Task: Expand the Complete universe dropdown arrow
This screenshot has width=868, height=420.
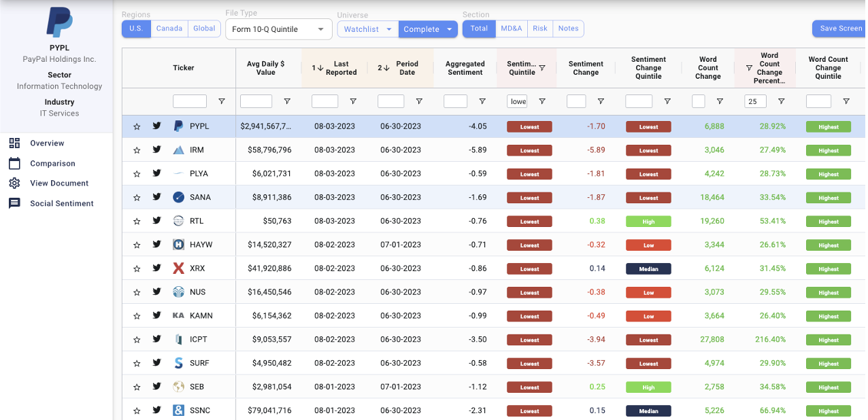Action: [450, 29]
